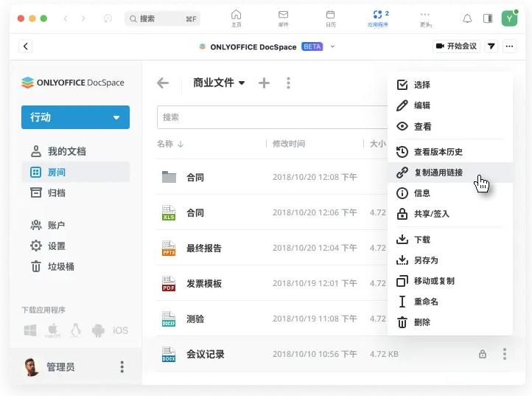Click the Android app download icon
The width and height of the screenshot is (532, 396).
click(98, 330)
